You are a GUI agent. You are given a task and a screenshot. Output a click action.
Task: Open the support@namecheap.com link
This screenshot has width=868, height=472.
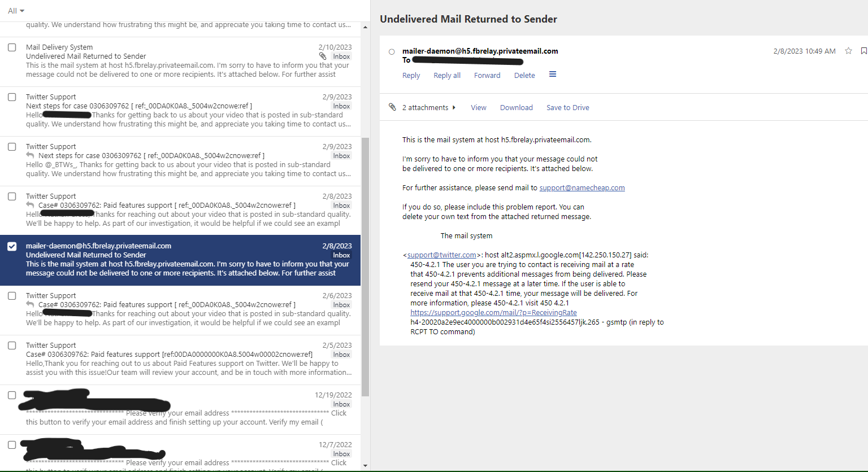tap(582, 187)
